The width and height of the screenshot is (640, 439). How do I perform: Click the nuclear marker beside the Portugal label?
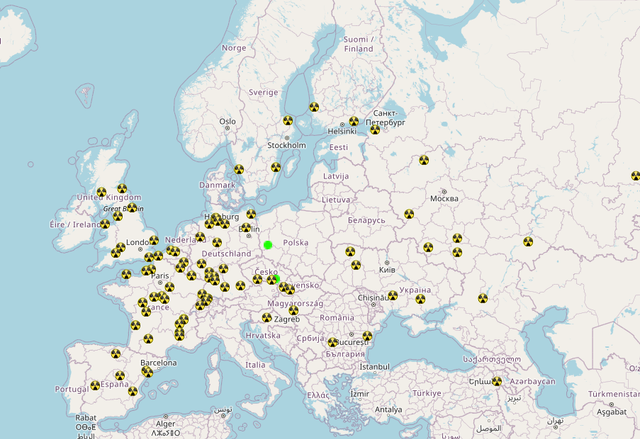tap(95, 385)
